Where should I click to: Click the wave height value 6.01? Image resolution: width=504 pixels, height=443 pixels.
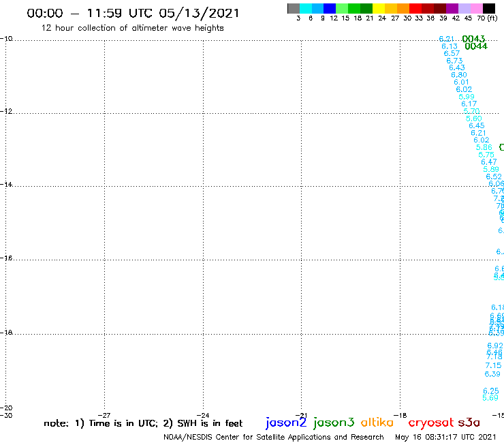[461, 82]
